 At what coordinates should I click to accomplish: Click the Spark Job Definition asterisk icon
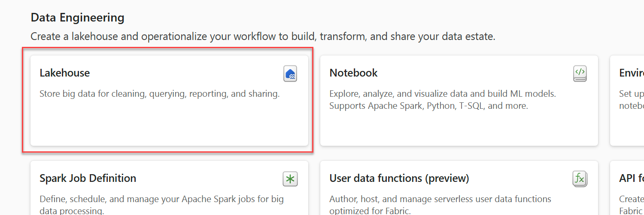[x=290, y=179]
